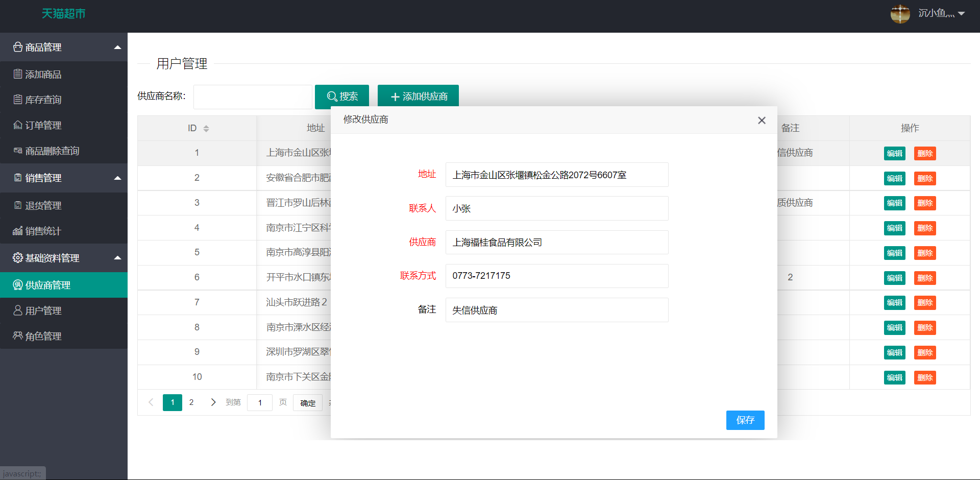This screenshot has height=480, width=980.
Task: Go to 库存查询 menu item
Action: click(43, 100)
